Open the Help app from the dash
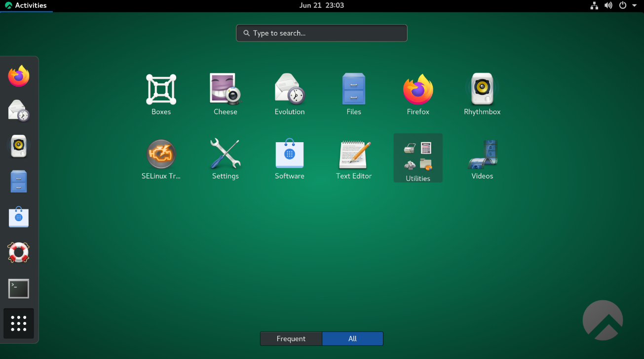The height and width of the screenshot is (359, 644). 19,252
